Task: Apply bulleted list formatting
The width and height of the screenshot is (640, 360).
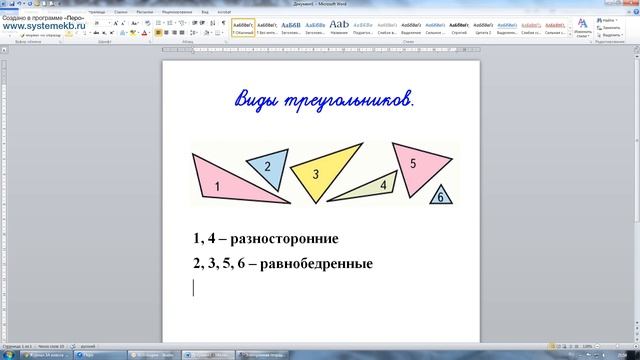Action: 159,23
